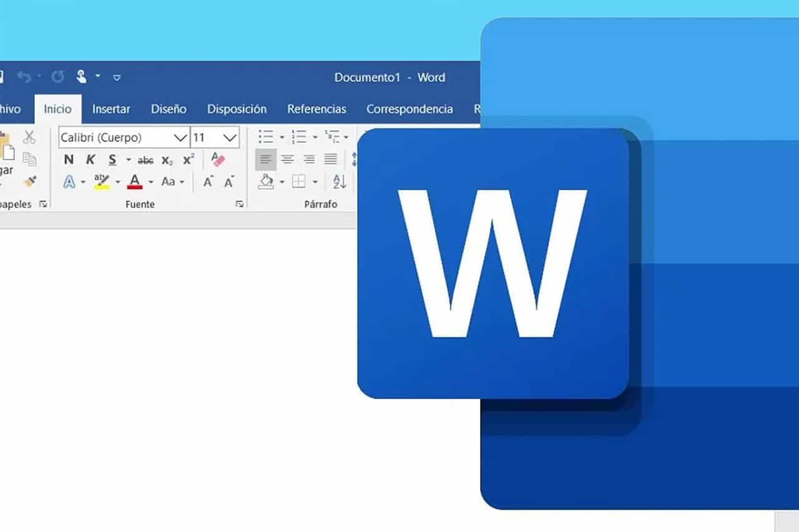The image size is (799, 532).
Task: Click the Cut scissors icon
Action: (x=29, y=137)
